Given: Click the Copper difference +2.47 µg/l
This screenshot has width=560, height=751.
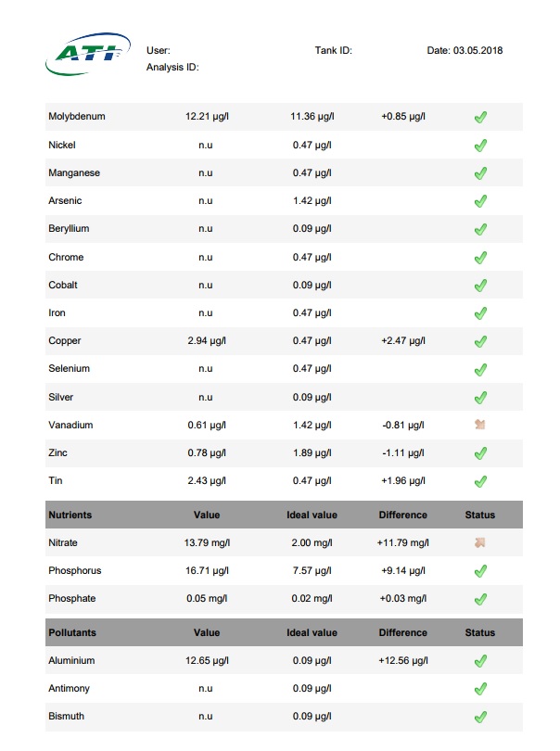Looking at the screenshot, I should (x=403, y=340).
